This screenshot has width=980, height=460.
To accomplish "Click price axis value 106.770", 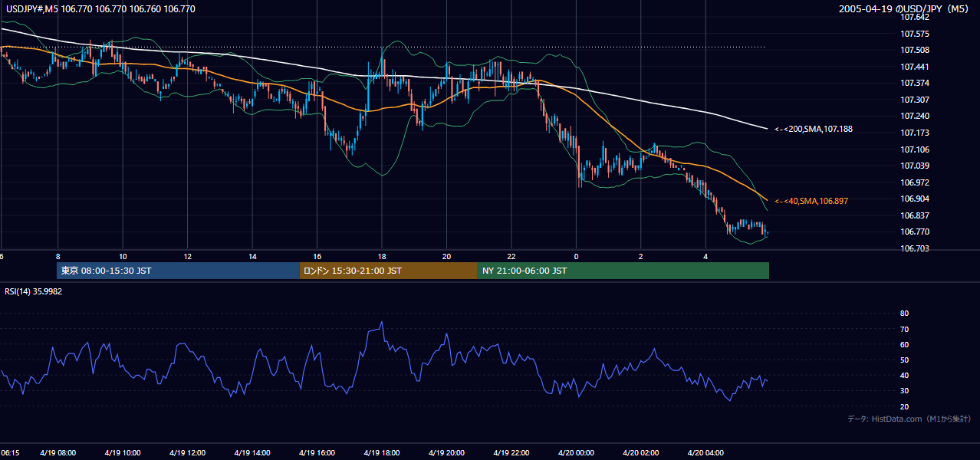I will point(916,232).
